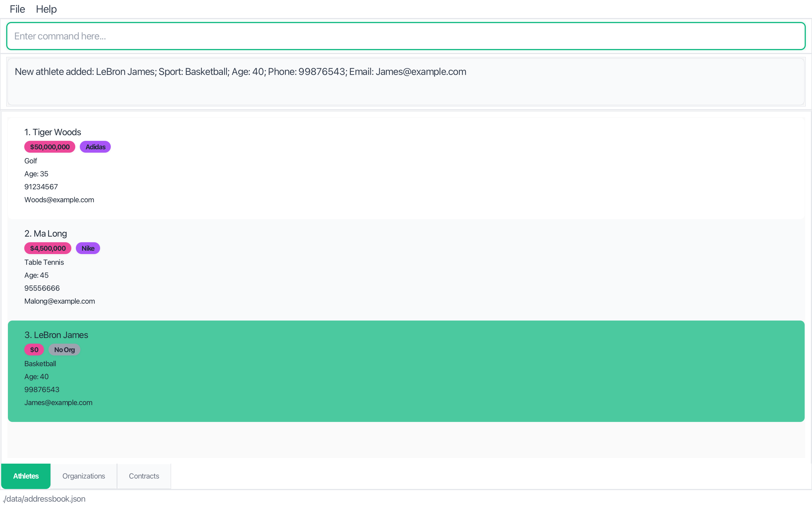Click the $4,500,000 contract badge
The height and width of the screenshot is (507, 812).
click(x=48, y=248)
